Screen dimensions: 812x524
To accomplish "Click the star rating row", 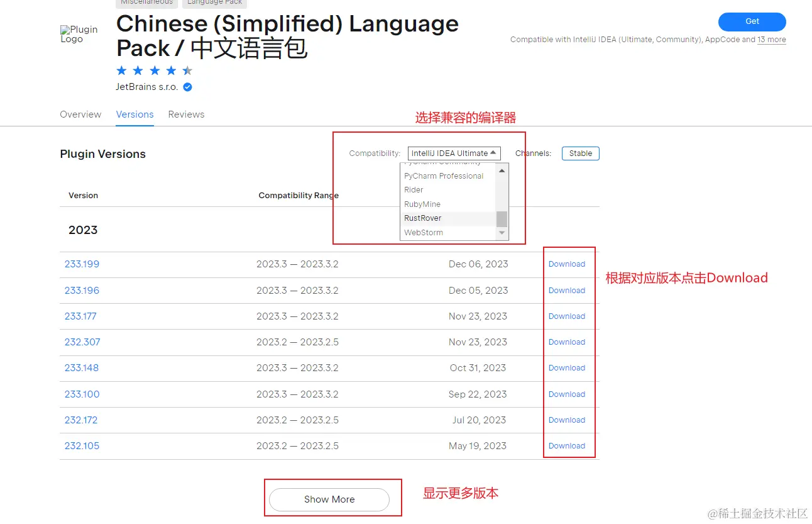I will click(x=154, y=70).
